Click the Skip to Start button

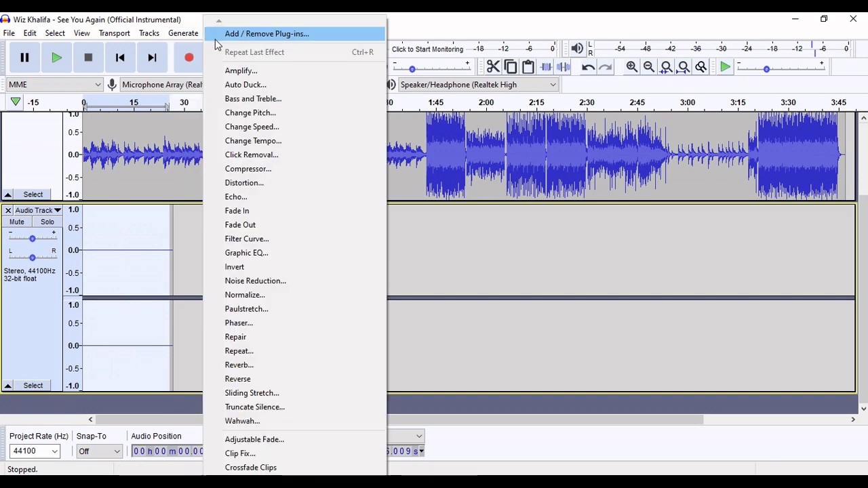(x=120, y=58)
